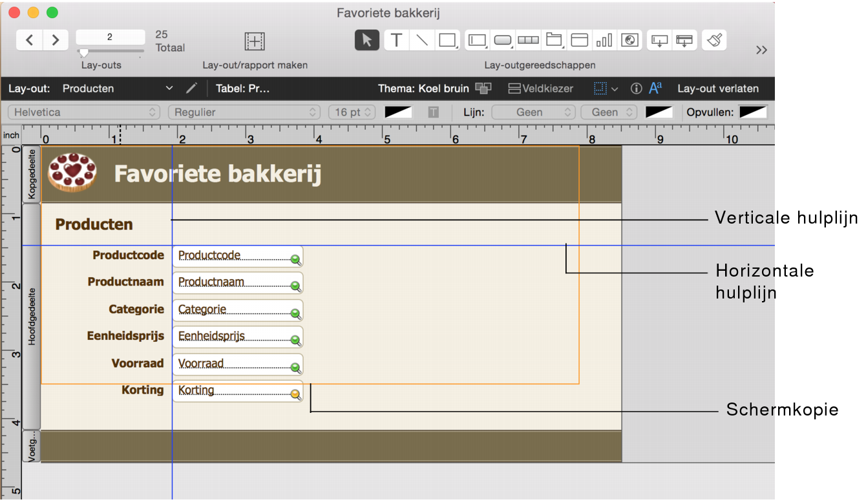This screenshot has width=866, height=504.
Task: Click the Productnaam field search badge
Action: point(296,287)
